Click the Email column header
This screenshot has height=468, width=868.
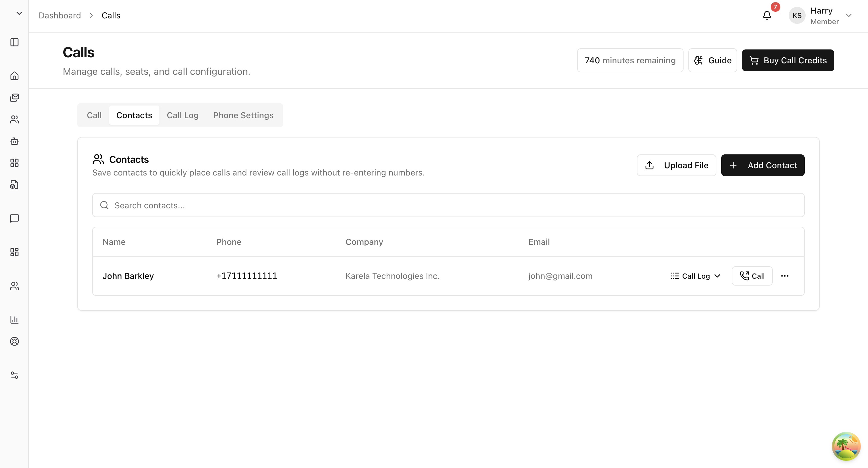pos(539,242)
